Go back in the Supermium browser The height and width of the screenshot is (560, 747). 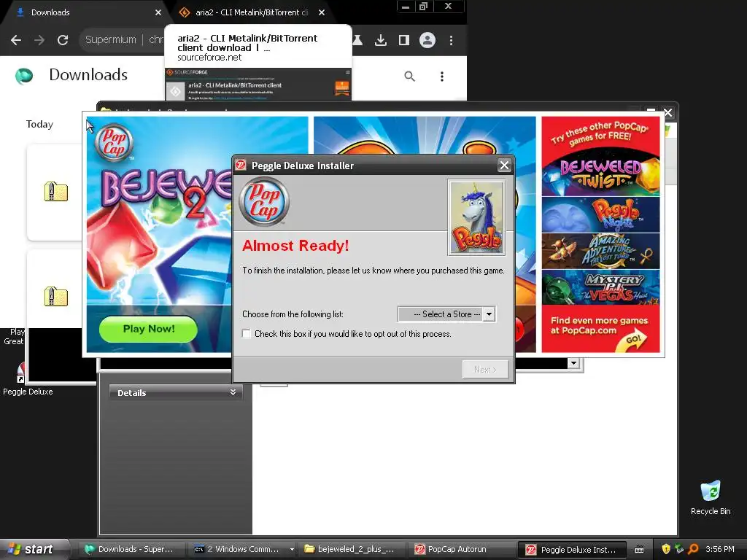(x=16, y=40)
